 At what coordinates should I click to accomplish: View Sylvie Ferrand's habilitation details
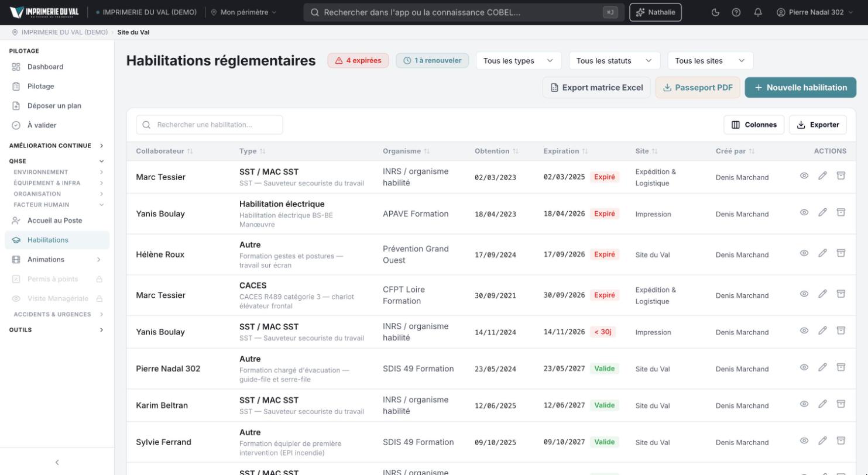[804, 440]
